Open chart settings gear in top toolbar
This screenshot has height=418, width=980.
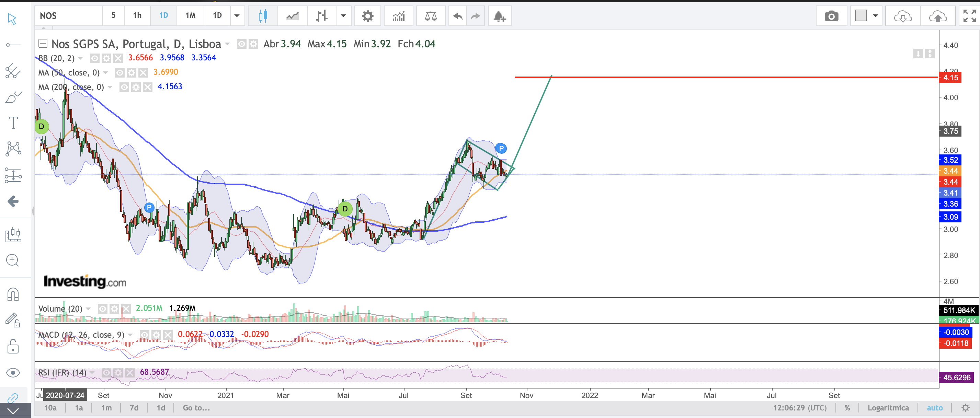click(x=367, y=15)
